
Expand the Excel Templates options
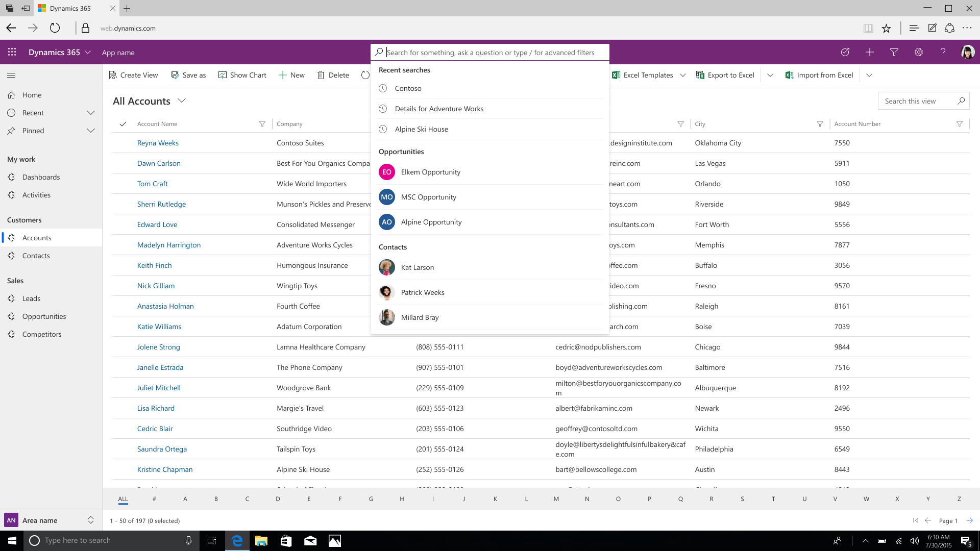[x=684, y=74]
